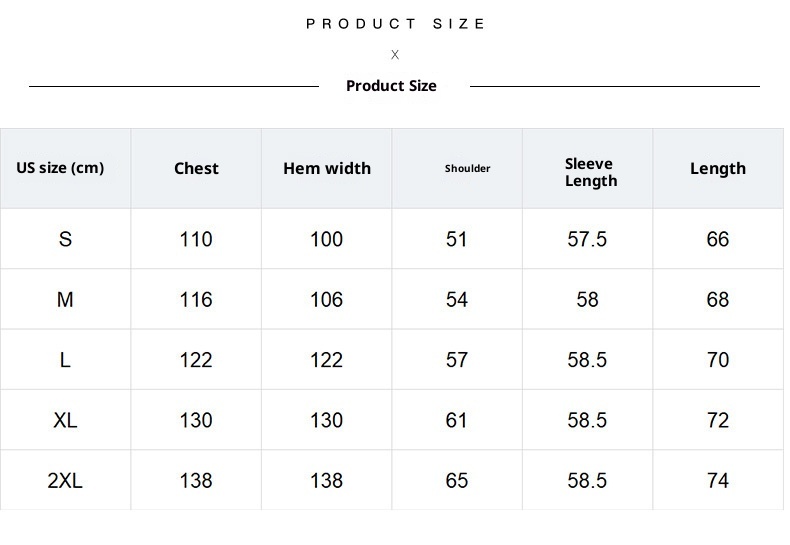This screenshot has height=545, width=790.
Task: Select sleeve length 57.5 for size S
Action: 587,240
